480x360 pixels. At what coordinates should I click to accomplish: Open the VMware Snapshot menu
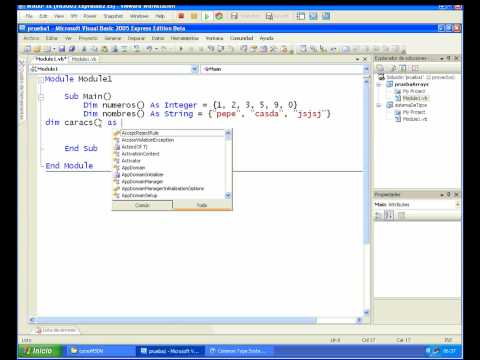(113, 16)
